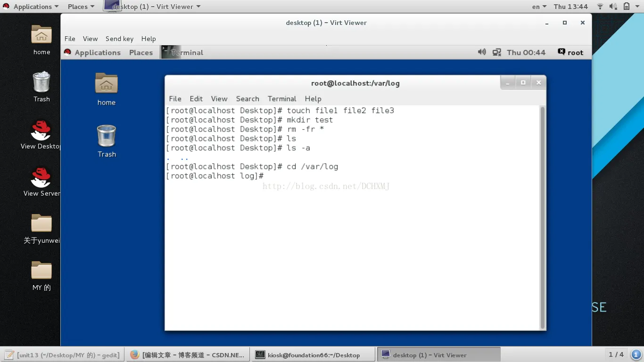This screenshot has width=644, height=362.
Task: Open the home folder icon on host desktop
Action: coord(41,34)
